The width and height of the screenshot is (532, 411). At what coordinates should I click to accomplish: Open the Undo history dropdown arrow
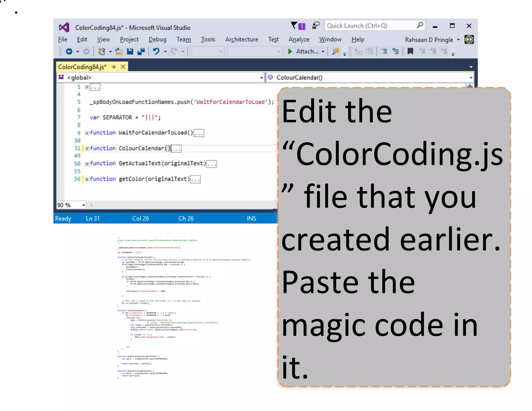165,52
